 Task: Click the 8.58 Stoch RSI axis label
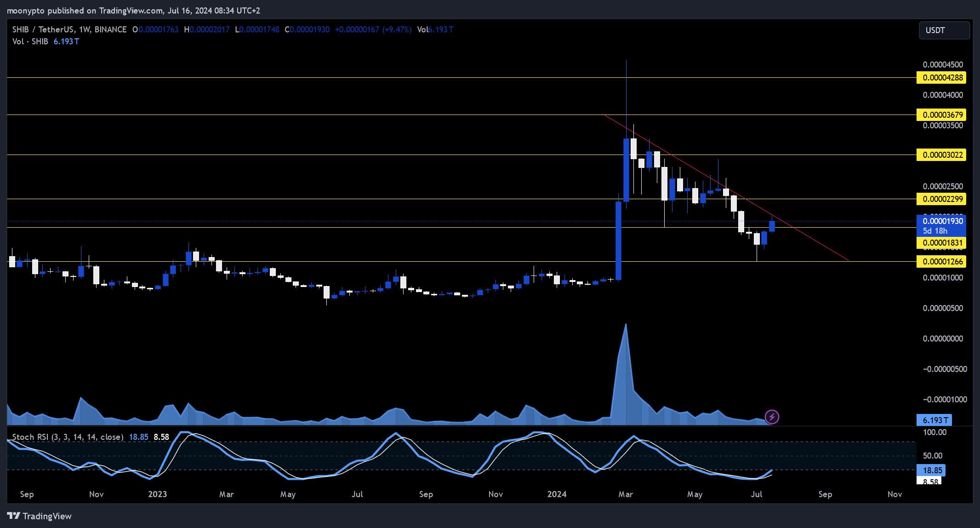[x=929, y=482]
